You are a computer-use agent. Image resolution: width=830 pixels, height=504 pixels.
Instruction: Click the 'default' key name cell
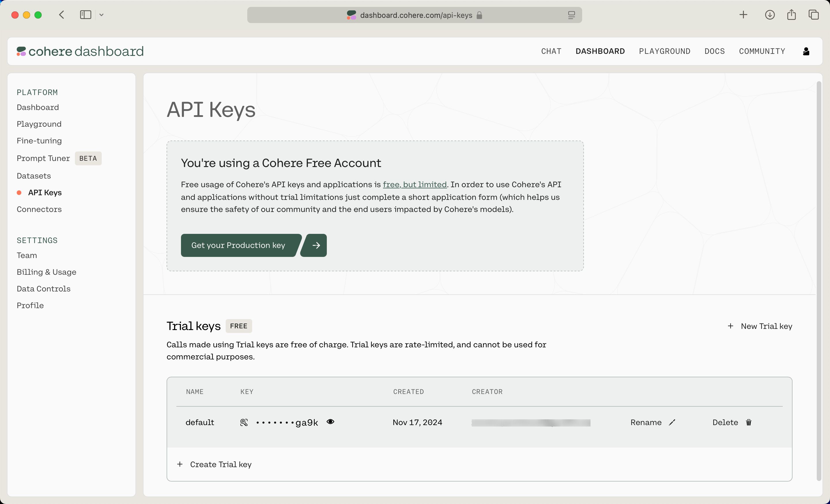coord(200,422)
